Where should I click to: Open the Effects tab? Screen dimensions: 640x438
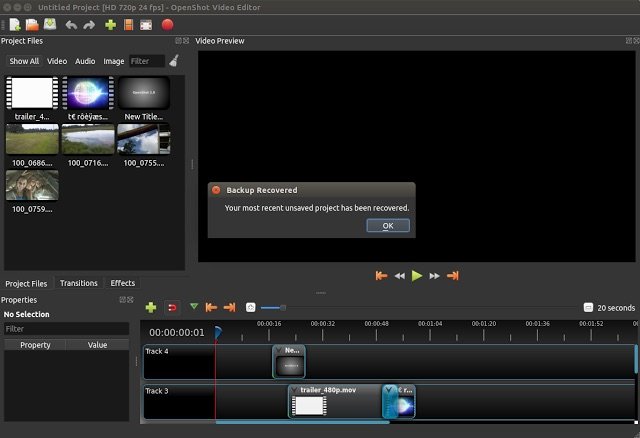pos(123,283)
